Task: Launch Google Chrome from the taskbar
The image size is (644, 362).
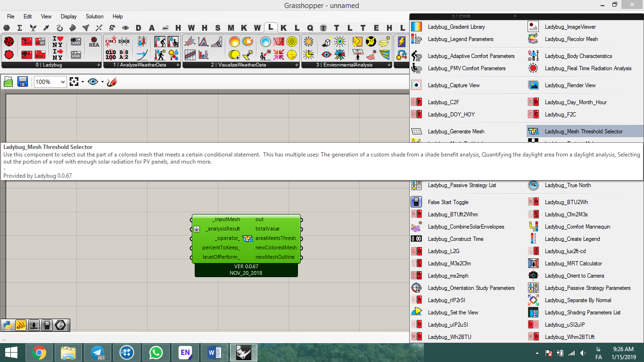Action: [x=39, y=353]
